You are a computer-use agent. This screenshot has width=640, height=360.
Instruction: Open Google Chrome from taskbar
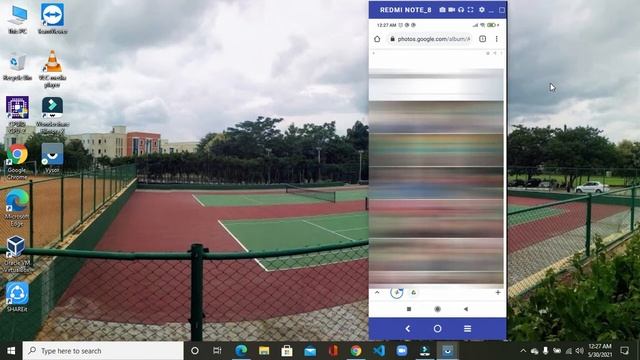point(356,351)
